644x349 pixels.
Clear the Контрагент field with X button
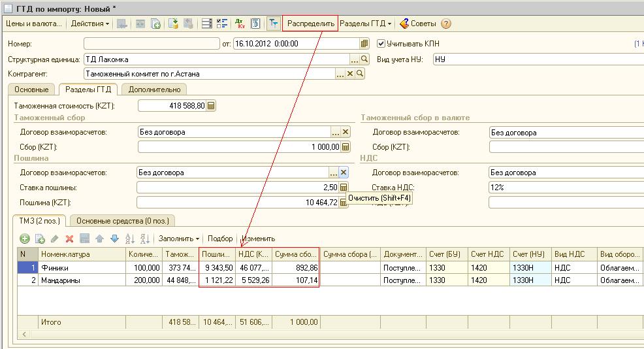350,74
